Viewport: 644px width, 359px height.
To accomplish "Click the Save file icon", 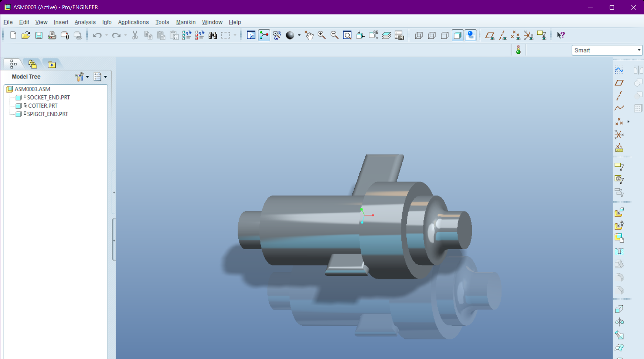I will (x=39, y=35).
